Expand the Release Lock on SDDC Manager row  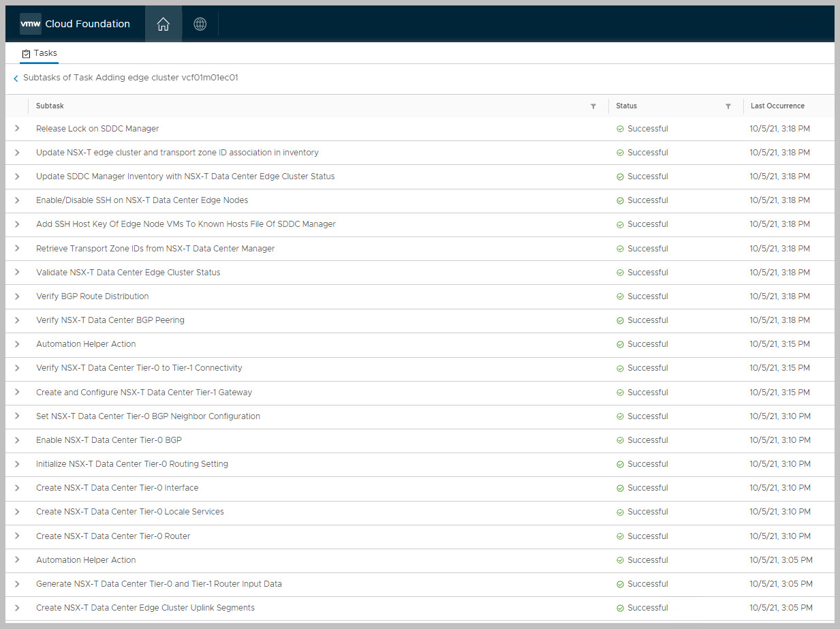click(x=17, y=129)
